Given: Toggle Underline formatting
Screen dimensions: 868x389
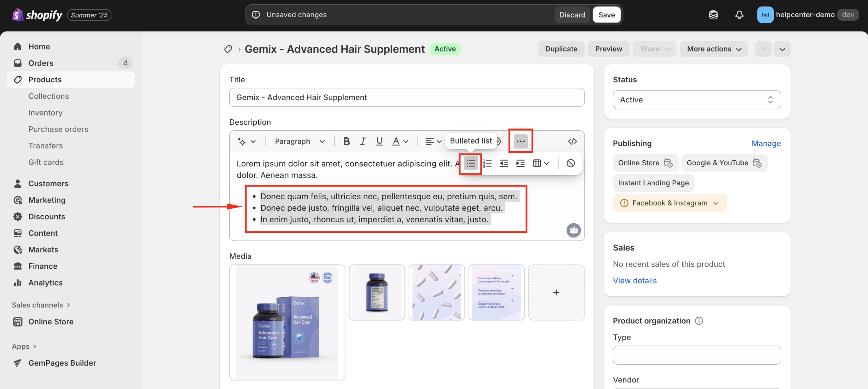Looking at the screenshot, I should pos(379,141).
